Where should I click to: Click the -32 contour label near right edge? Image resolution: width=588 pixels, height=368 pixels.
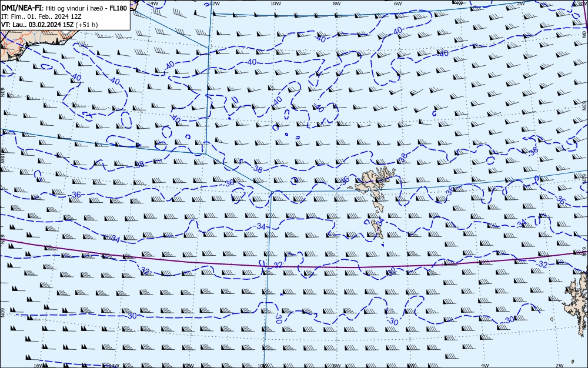click(541, 265)
